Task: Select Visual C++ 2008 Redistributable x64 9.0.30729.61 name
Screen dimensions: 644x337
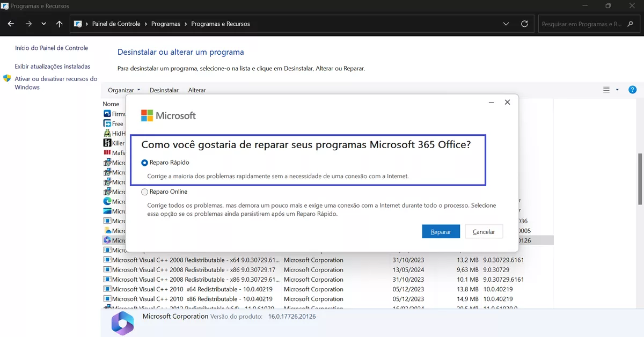Action: (196, 260)
